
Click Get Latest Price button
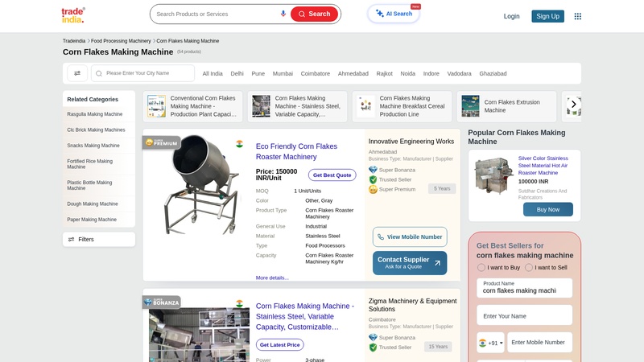pyautogui.click(x=279, y=345)
